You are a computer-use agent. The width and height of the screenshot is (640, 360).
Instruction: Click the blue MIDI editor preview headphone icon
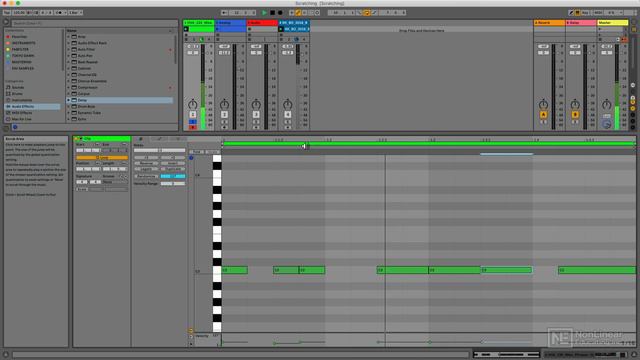click(x=191, y=158)
